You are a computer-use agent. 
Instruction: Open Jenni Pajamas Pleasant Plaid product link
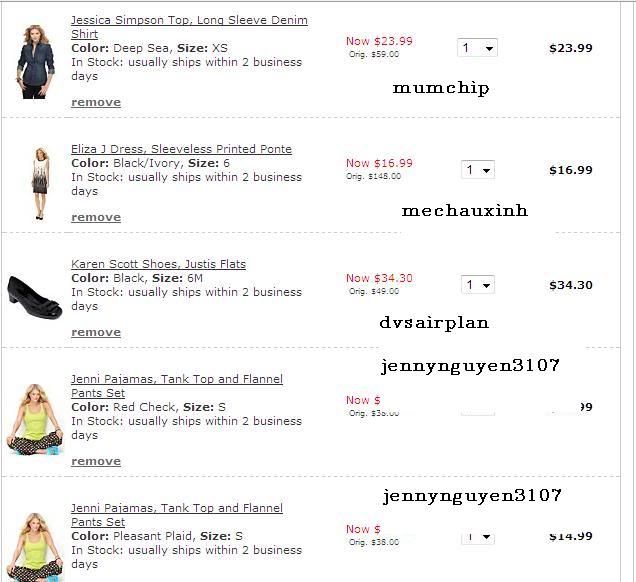(177, 515)
